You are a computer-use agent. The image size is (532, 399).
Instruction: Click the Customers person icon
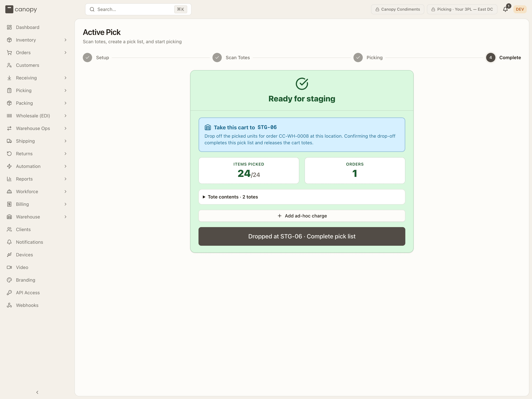click(x=9, y=65)
